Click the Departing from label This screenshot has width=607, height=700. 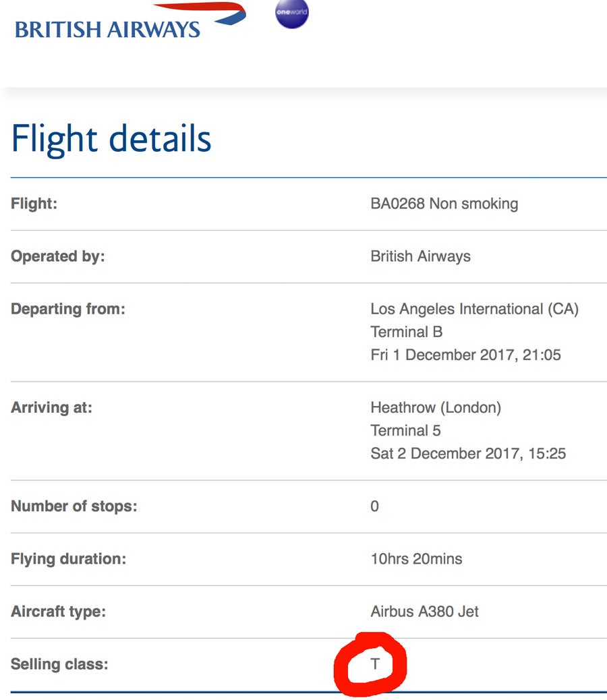pyautogui.click(x=68, y=309)
